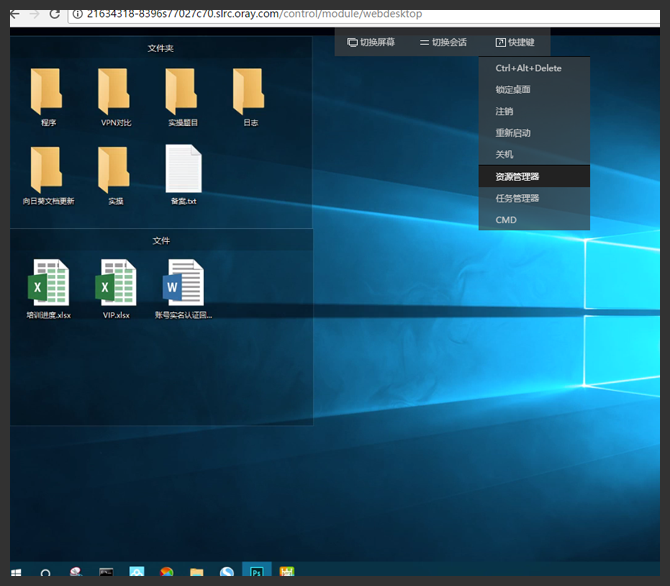Open the 程序 folder icon
The height and width of the screenshot is (586, 670).
tap(47, 91)
